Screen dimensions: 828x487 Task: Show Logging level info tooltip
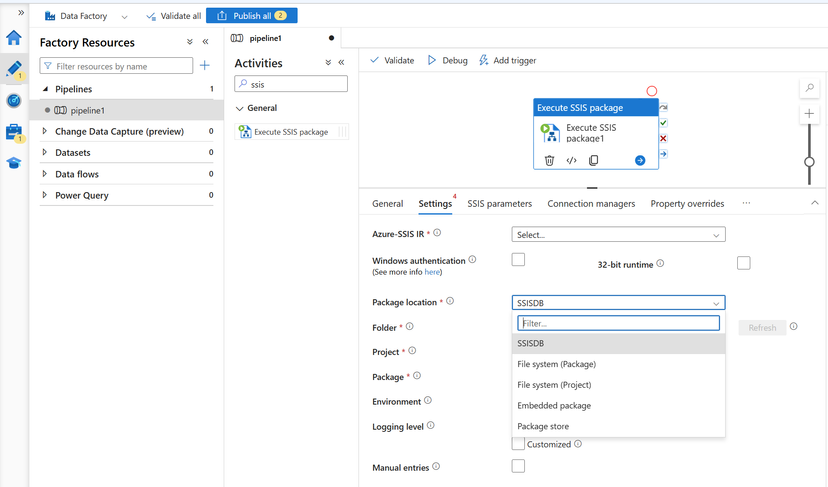431,425
